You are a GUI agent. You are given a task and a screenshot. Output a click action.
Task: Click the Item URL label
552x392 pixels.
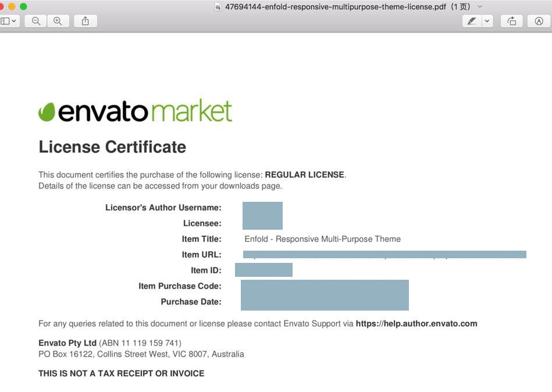(201, 254)
